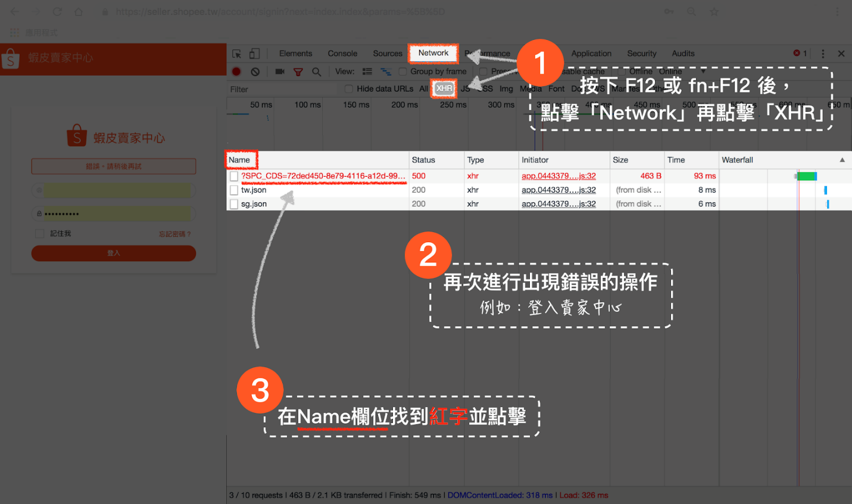The width and height of the screenshot is (852, 504).
Task: Check the Hide data URLs checkbox
Action: click(x=349, y=89)
